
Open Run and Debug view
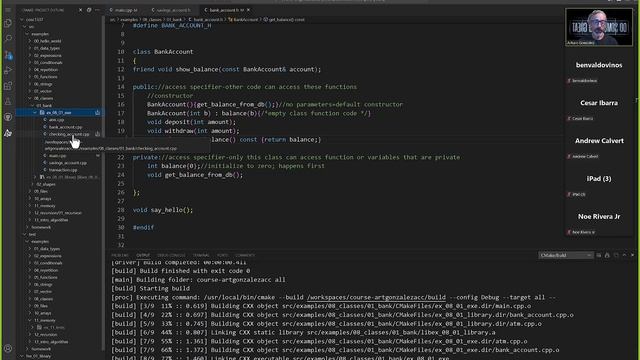click(8, 70)
